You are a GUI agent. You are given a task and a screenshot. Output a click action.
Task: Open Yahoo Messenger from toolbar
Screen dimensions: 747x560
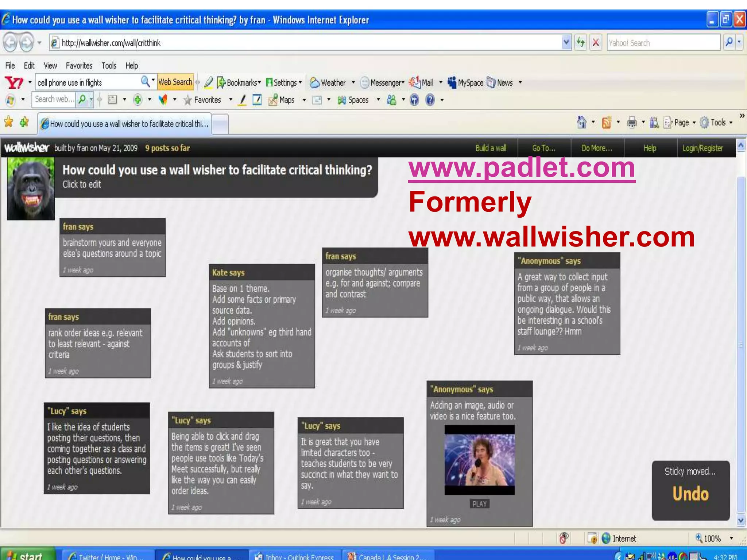point(382,83)
